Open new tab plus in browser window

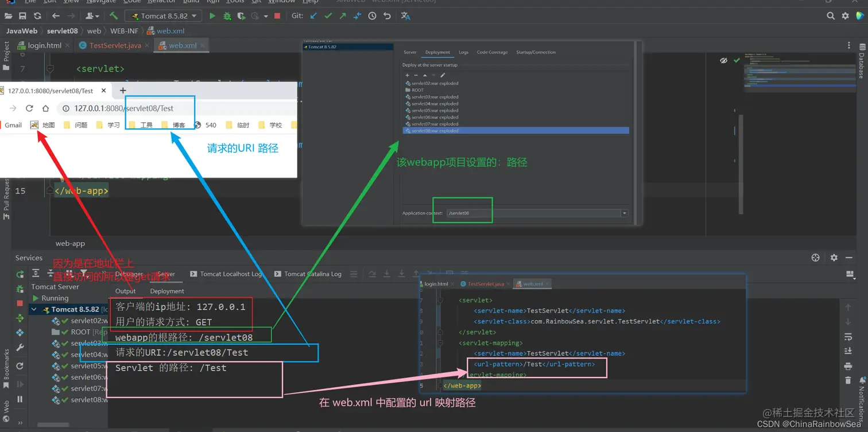tap(122, 91)
